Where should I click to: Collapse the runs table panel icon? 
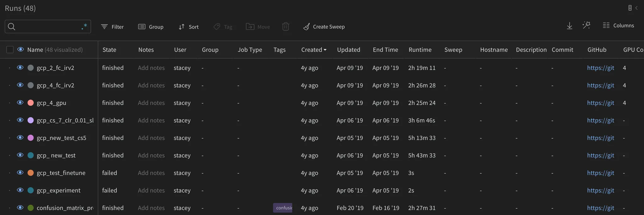click(633, 8)
